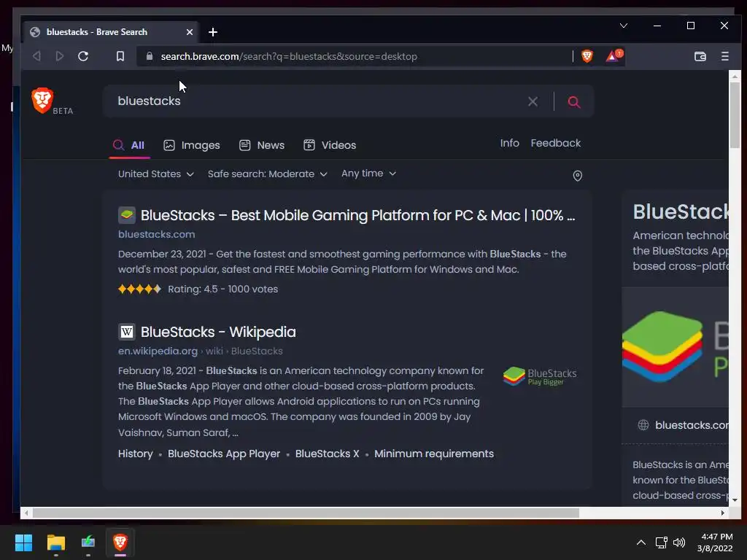Open File Explorer from taskbar
The height and width of the screenshot is (560, 747).
[55, 542]
